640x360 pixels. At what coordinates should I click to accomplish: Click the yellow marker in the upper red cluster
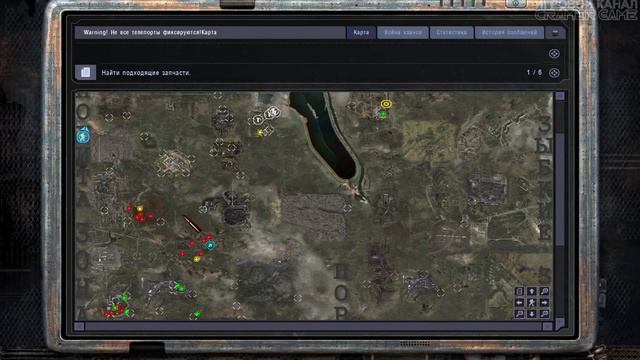(x=140, y=209)
